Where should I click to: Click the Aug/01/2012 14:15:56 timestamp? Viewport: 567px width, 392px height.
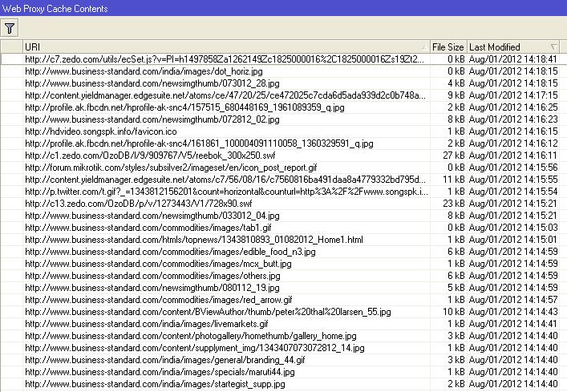(x=513, y=168)
